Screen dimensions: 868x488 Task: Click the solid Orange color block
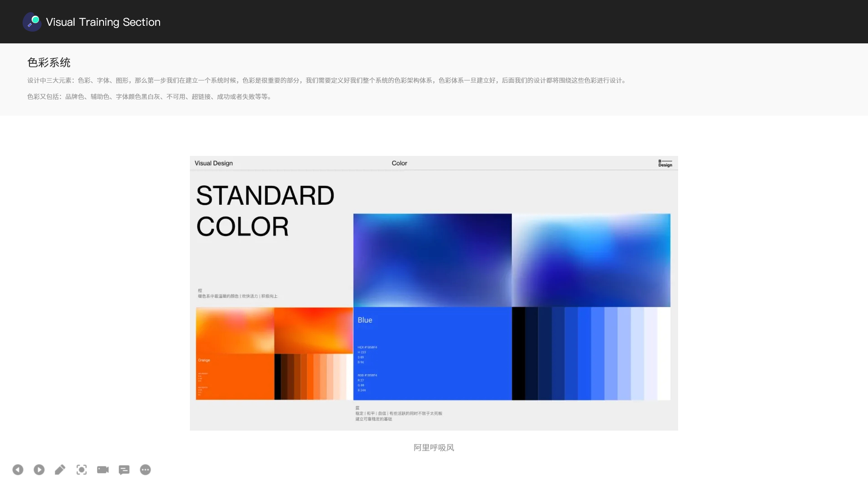(x=235, y=376)
